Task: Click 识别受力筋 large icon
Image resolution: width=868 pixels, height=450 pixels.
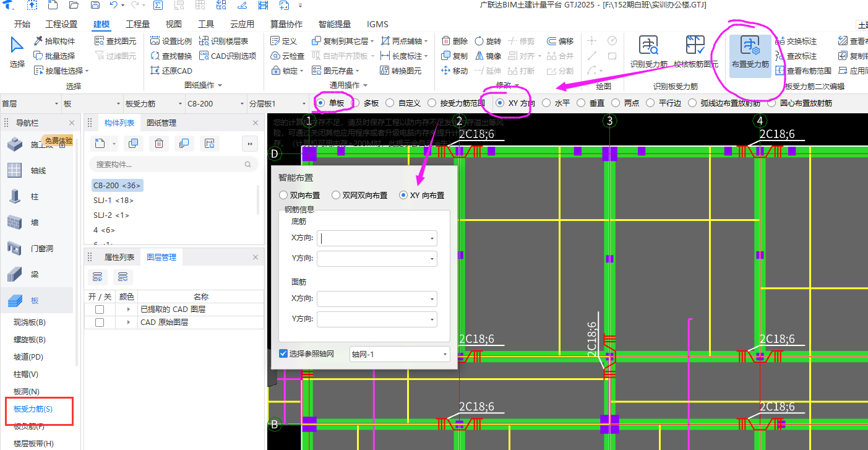Action: pyautogui.click(x=648, y=52)
